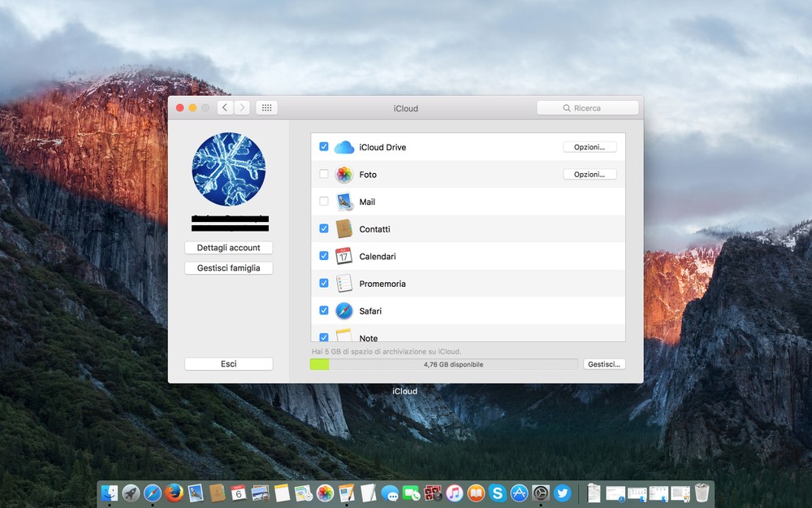Disable the iCloud Drive checkbox
This screenshot has height=508, width=812.
coord(324,147)
